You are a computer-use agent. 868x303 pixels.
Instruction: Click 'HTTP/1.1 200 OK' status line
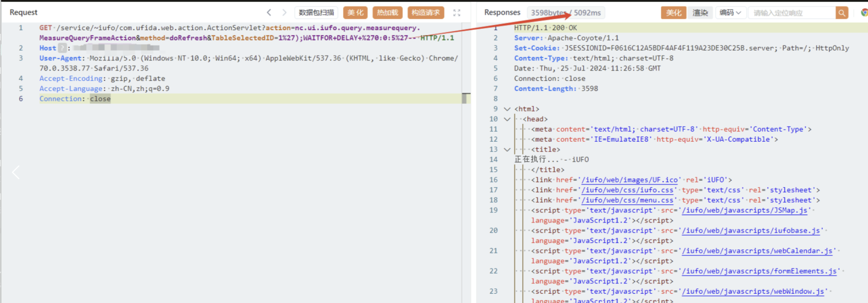coord(545,28)
